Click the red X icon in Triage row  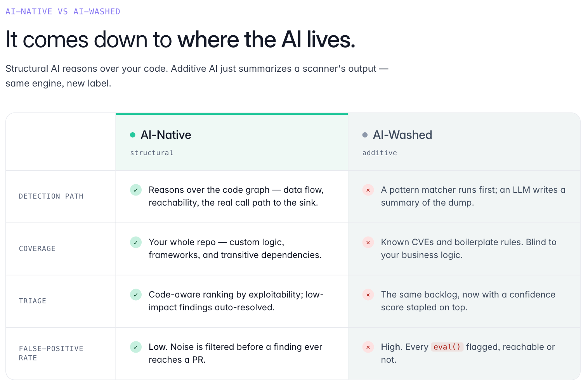tap(368, 295)
